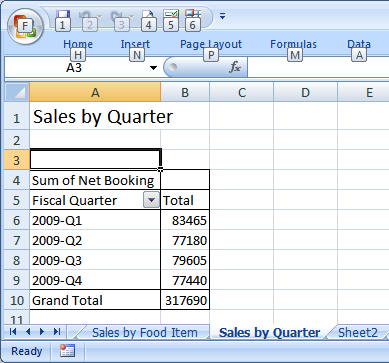Image resolution: width=389 pixels, height=363 pixels.
Task: Click the Sum of Net Booking cell
Action: pyautogui.click(x=95, y=180)
